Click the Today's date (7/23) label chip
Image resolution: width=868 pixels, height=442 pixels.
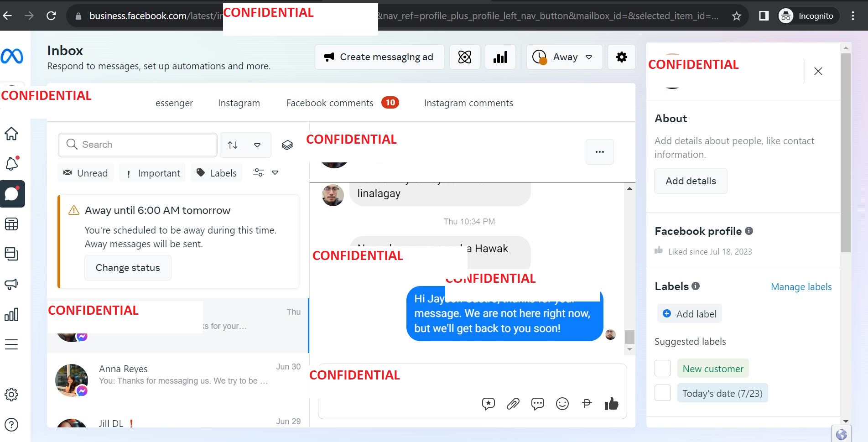722,393
